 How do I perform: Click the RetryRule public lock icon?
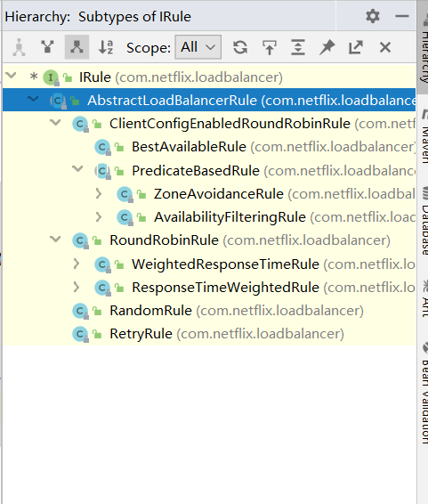pyautogui.click(x=97, y=334)
